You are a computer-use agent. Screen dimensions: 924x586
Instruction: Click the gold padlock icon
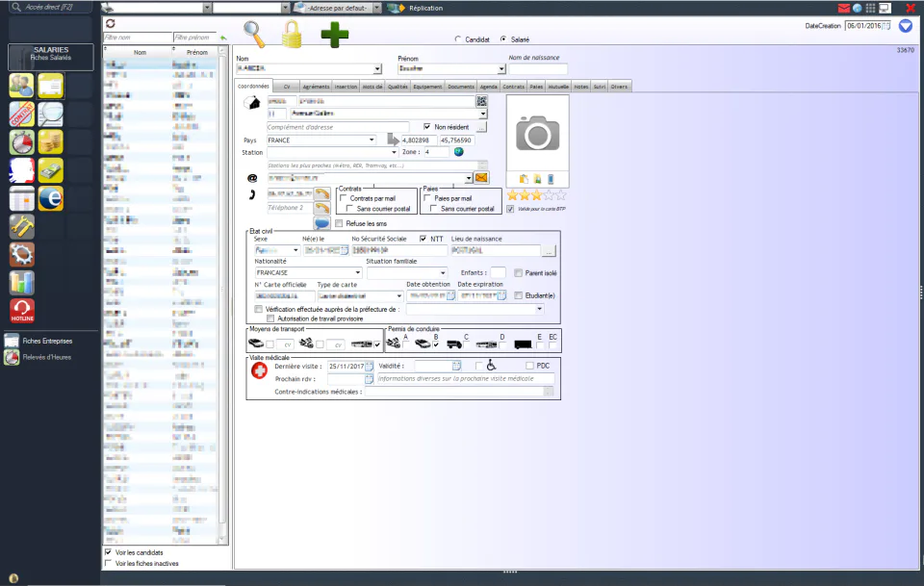coord(292,34)
